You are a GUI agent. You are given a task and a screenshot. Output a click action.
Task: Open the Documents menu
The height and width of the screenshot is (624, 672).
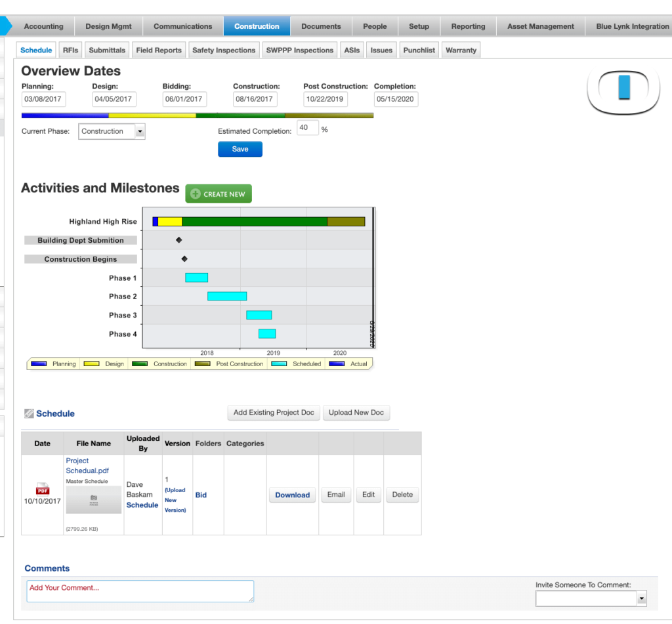321,26
